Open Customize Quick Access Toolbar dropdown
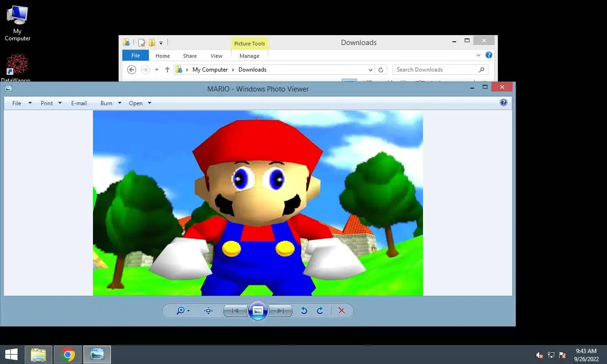 point(161,43)
